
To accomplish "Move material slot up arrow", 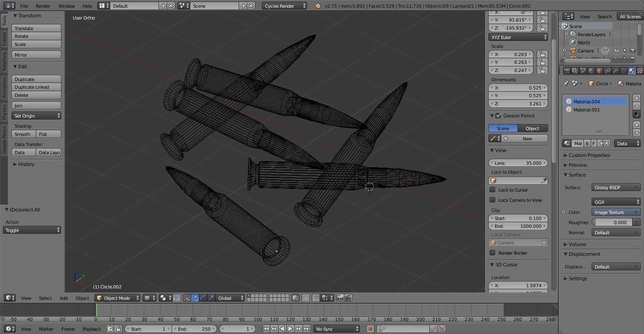I will 637,125.
